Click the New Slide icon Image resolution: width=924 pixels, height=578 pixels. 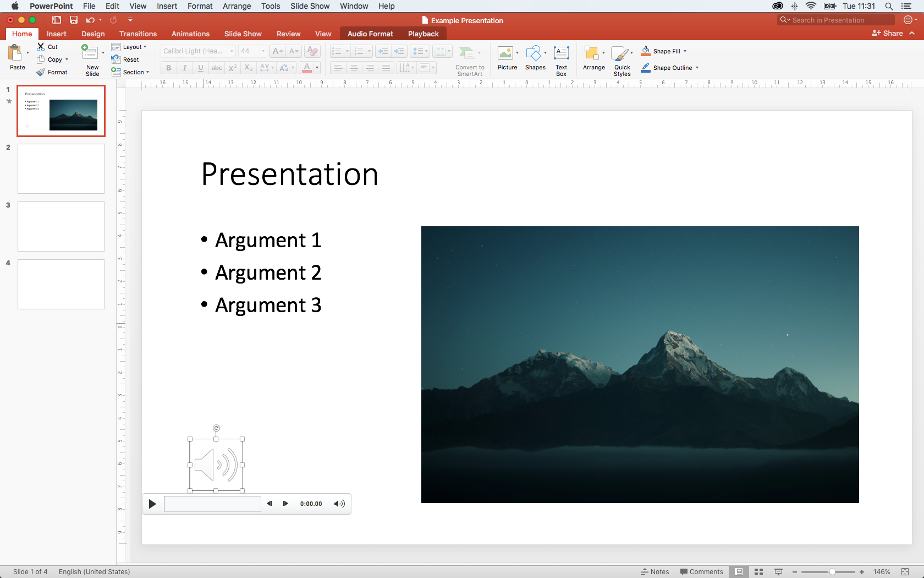point(90,53)
